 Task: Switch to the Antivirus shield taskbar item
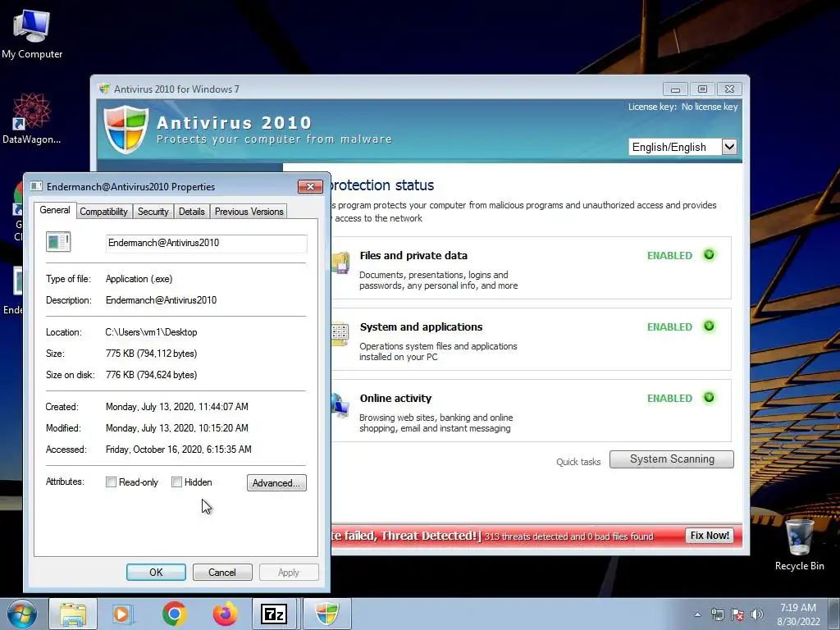pos(326,614)
